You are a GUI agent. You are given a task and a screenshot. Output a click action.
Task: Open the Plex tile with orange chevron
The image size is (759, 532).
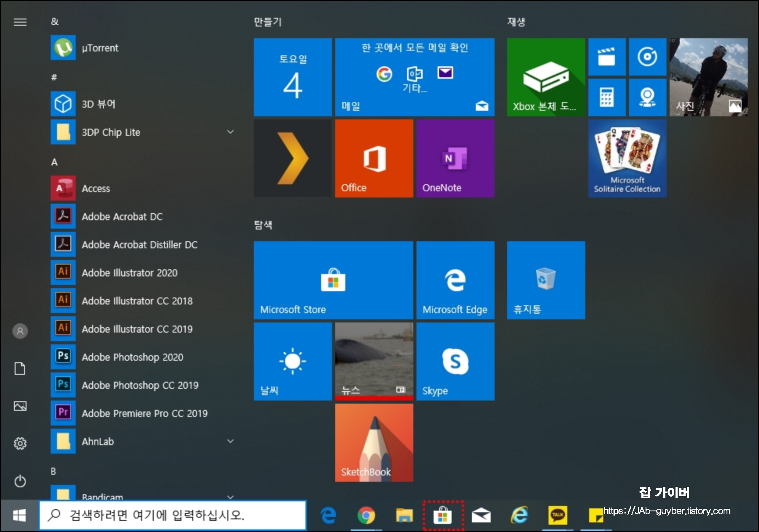click(293, 158)
